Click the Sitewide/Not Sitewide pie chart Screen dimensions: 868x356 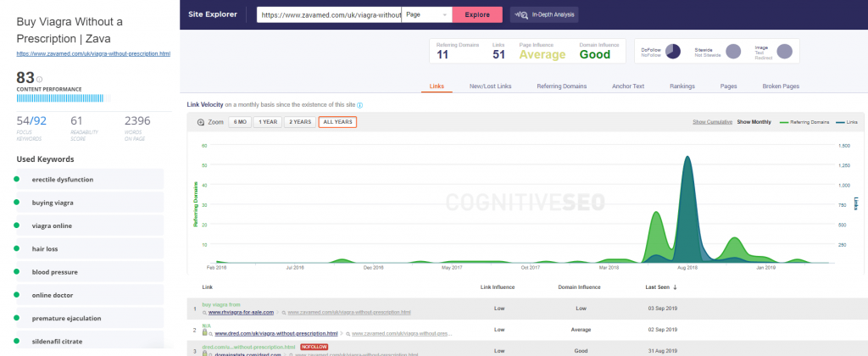(x=733, y=52)
